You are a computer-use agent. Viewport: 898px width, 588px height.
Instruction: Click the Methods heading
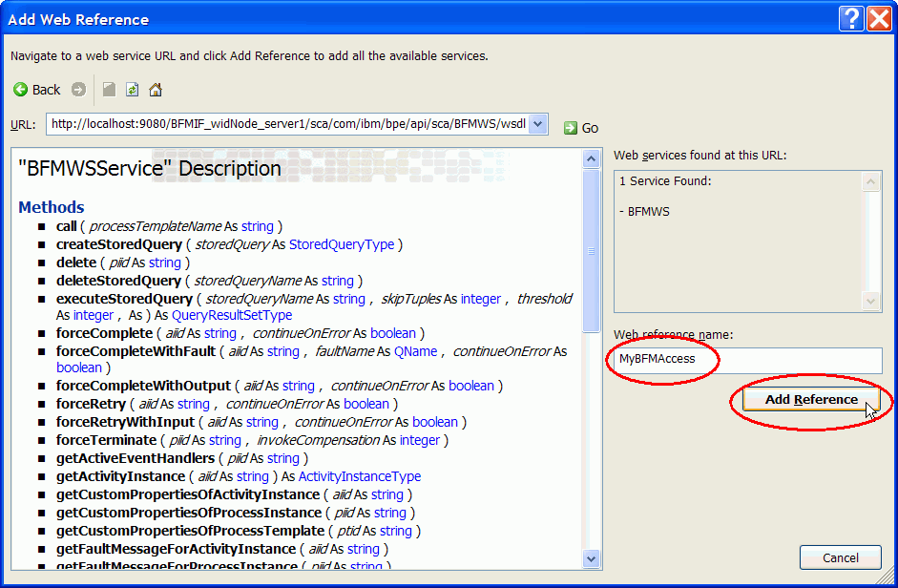(51, 207)
